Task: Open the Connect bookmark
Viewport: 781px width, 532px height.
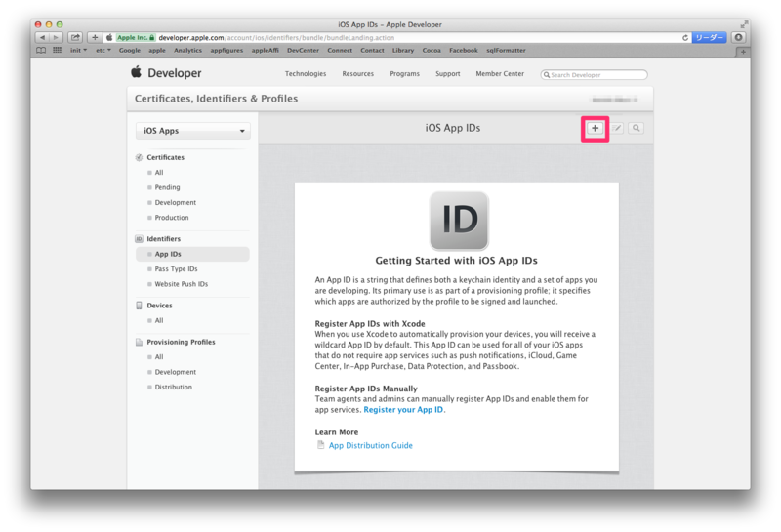Action: click(x=340, y=51)
